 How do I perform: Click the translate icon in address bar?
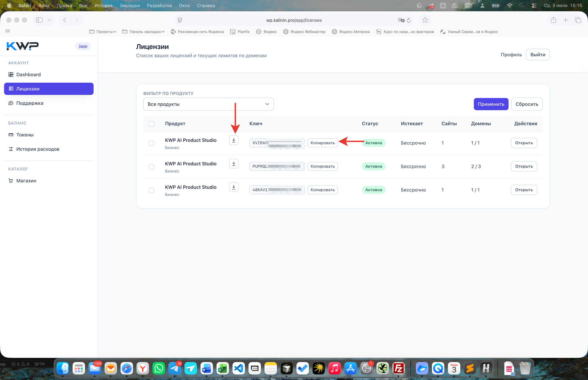[401, 20]
